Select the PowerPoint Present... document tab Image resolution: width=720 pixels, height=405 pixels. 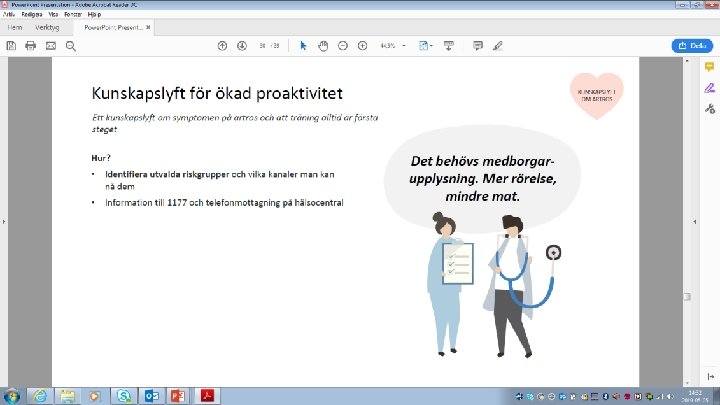tap(113, 28)
